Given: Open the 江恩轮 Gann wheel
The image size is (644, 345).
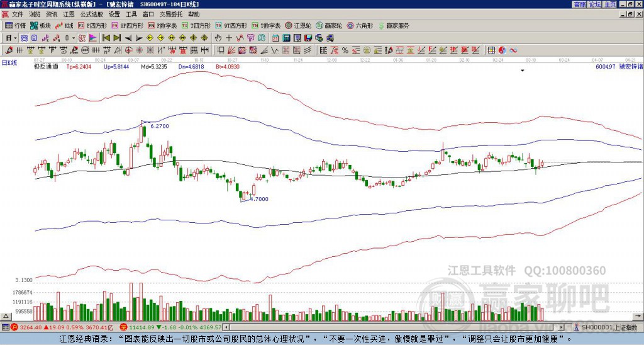Looking at the screenshot, I should (299, 25).
